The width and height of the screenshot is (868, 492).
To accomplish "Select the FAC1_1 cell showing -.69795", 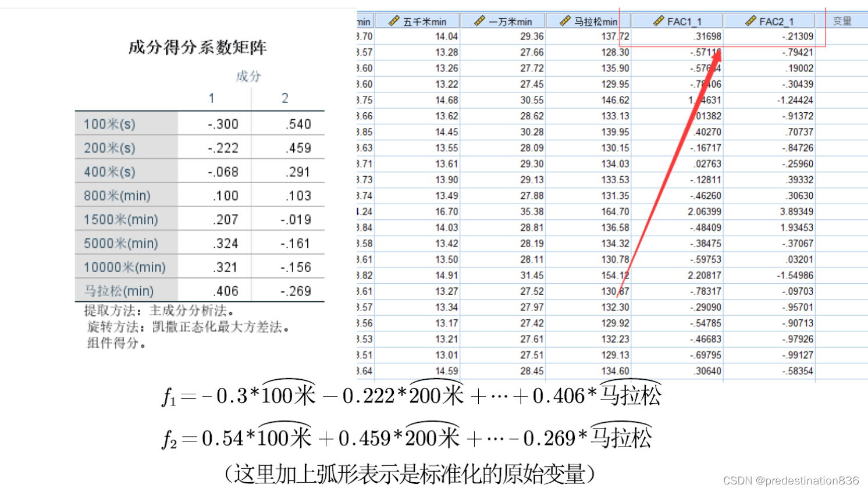I will tap(677, 355).
